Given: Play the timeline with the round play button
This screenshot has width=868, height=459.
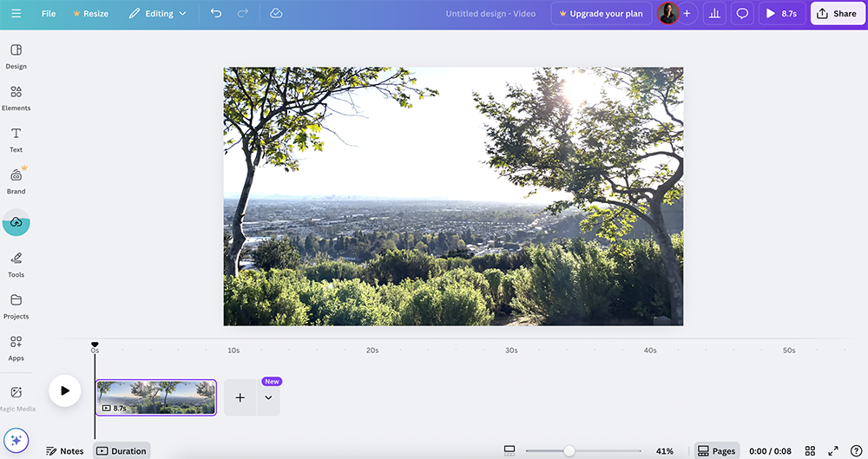Looking at the screenshot, I should [65, 391].
